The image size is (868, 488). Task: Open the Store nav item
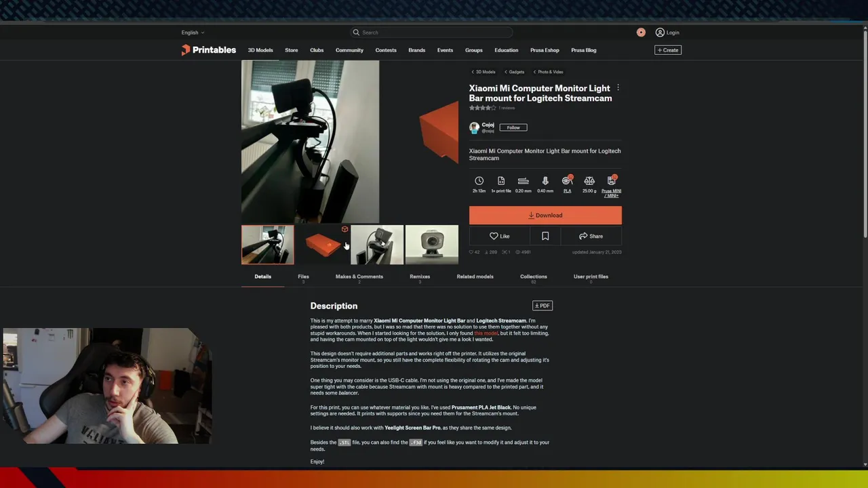tap(291, 50)
